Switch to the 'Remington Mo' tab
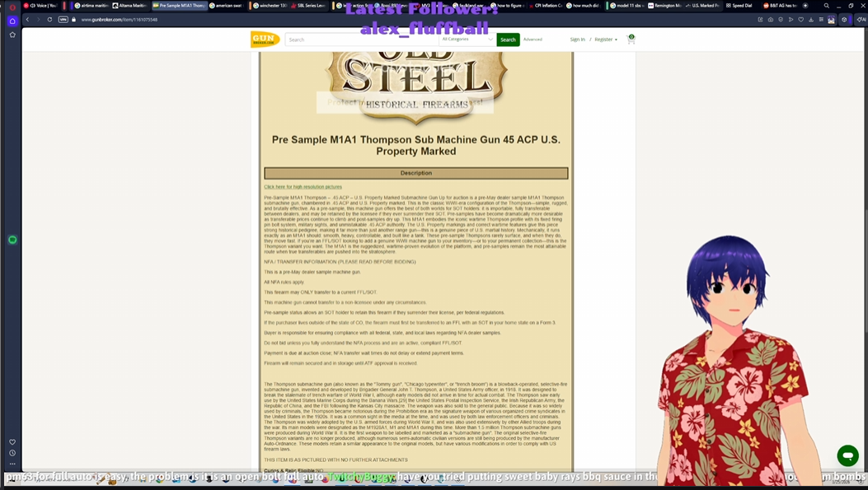This screenshot has height=490, width=868. click(x=664, y=6)
